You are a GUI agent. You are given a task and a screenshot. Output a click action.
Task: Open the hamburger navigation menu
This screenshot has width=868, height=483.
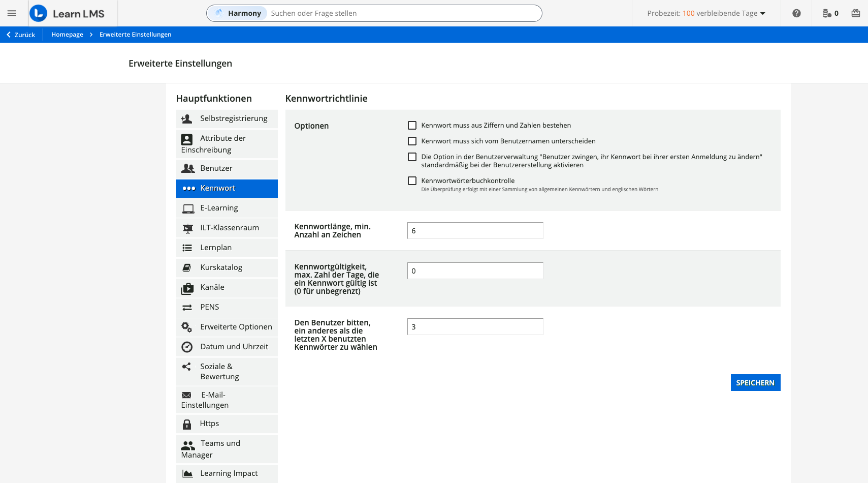[12, 13]
